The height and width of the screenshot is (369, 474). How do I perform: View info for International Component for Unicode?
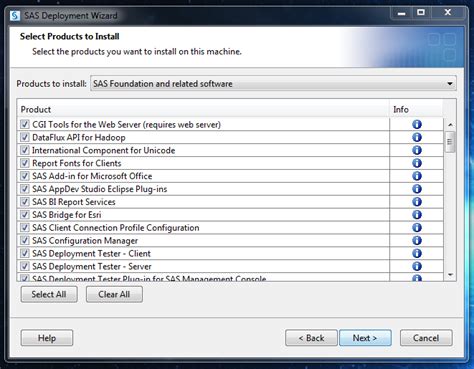(x=417, y=150)
